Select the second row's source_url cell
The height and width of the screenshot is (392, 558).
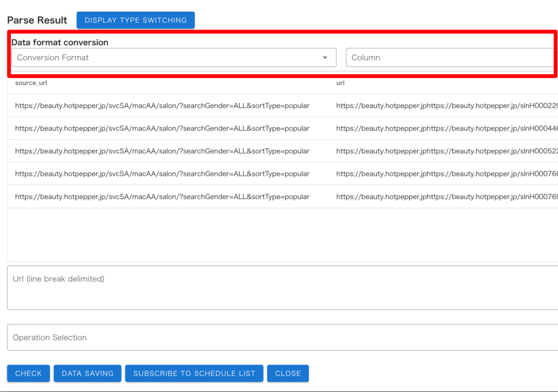pyautogui.click(x=162, y=128)
